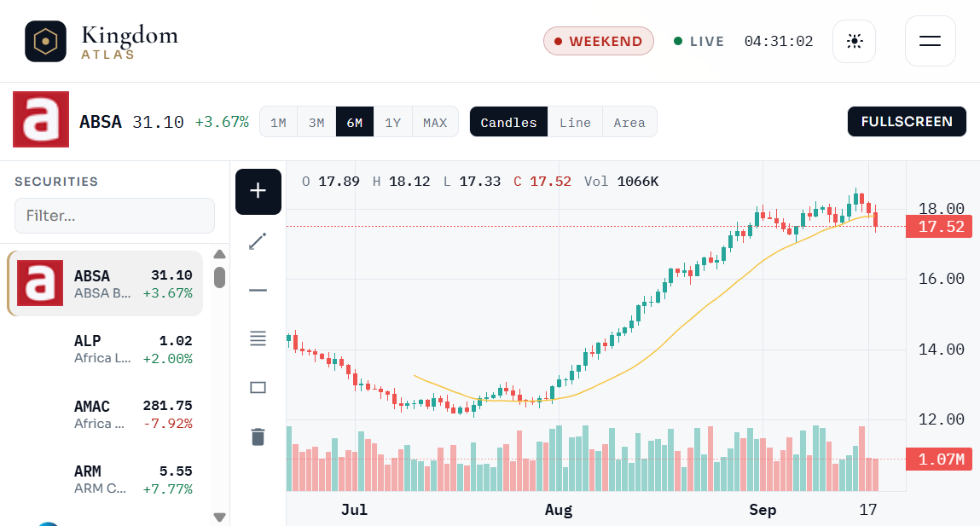The height and width of the screenshot is (526, 980).
Task: Click the 12.00 price axis label
Action: click(x=941, y=419)
